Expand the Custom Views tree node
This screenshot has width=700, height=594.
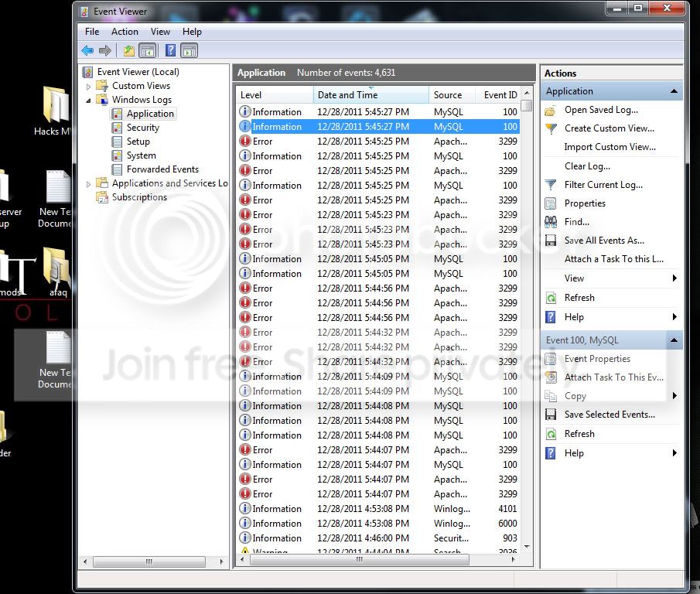pyautogui.click(x=88, y=86)
